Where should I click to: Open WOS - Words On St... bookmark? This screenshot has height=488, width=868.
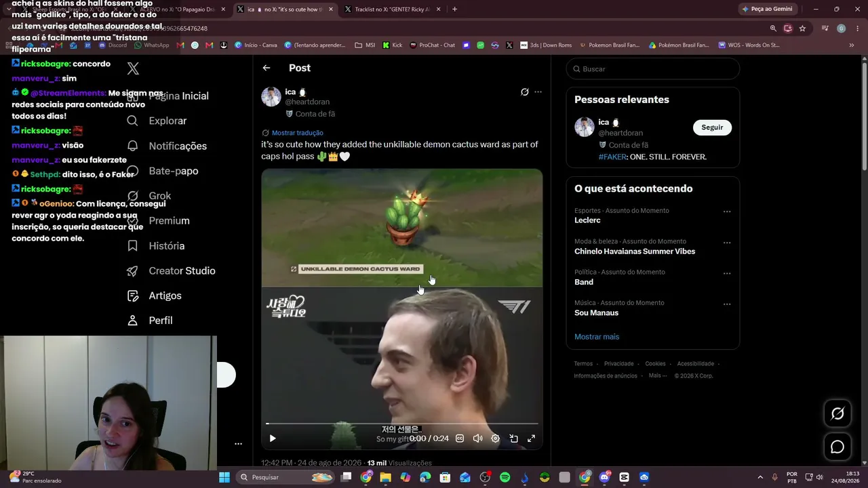point(749,45)
